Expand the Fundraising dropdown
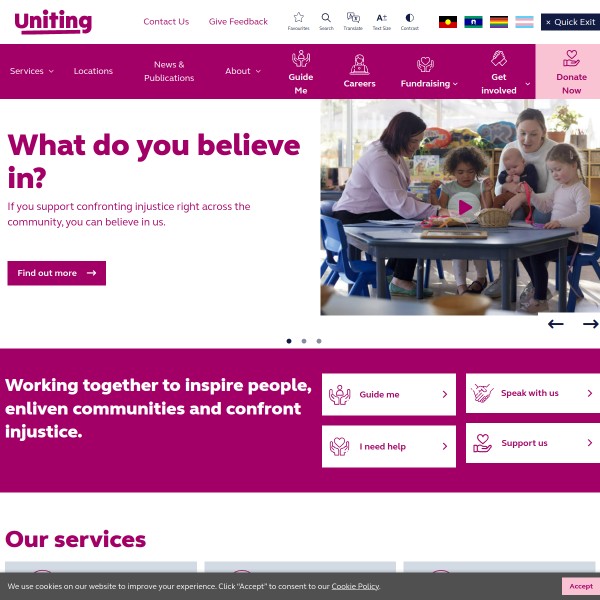This screenshot has height=600, width=600. coord(429,83)
